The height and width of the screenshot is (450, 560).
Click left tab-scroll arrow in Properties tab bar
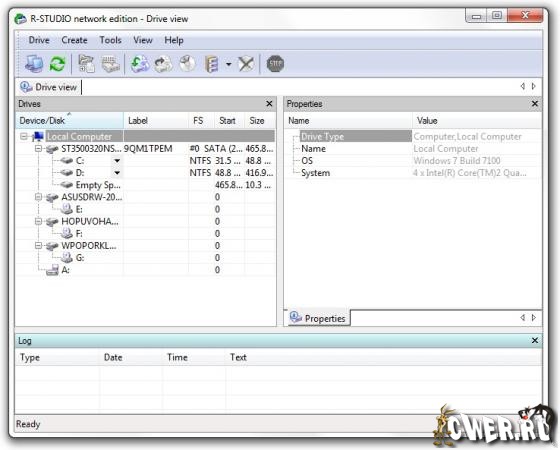[x=523, y=318]
